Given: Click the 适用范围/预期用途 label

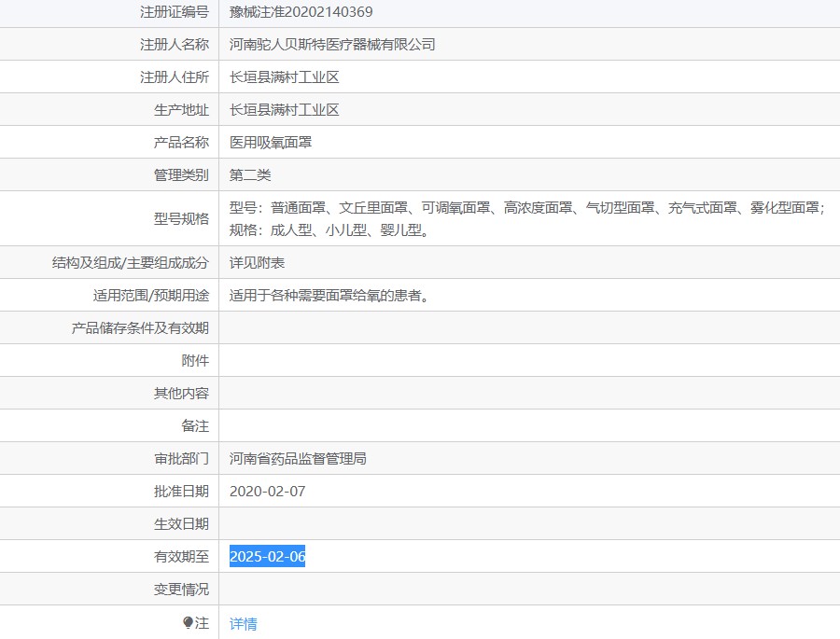Looking at the screenshot, I should pyautogui.click(x=151, y=295).
